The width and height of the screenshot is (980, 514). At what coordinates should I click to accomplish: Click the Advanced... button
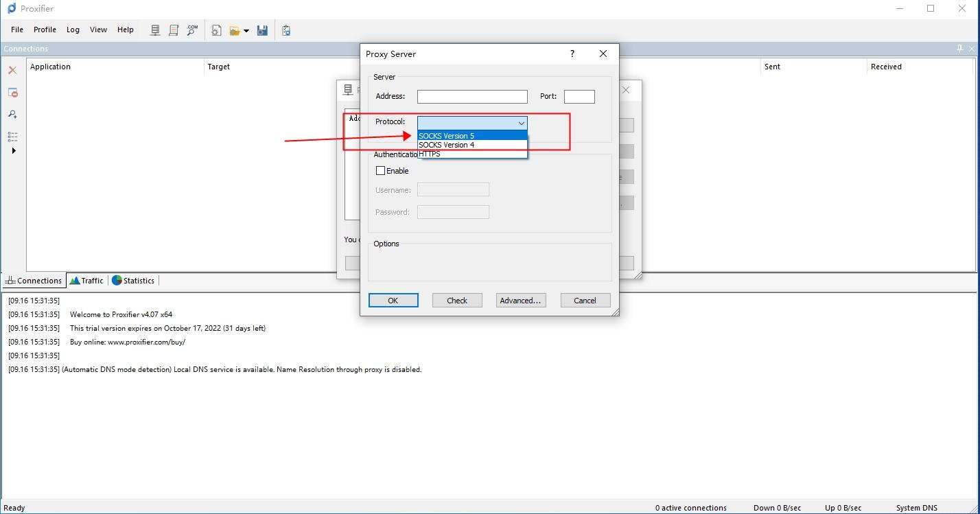click(x=520, y=301)
